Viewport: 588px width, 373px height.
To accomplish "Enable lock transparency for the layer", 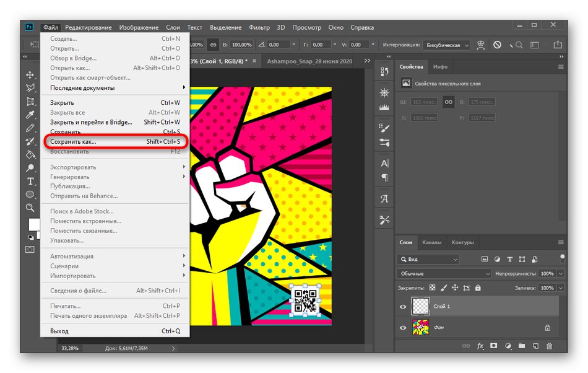I will pyautogui.click(x=432, y=287).
